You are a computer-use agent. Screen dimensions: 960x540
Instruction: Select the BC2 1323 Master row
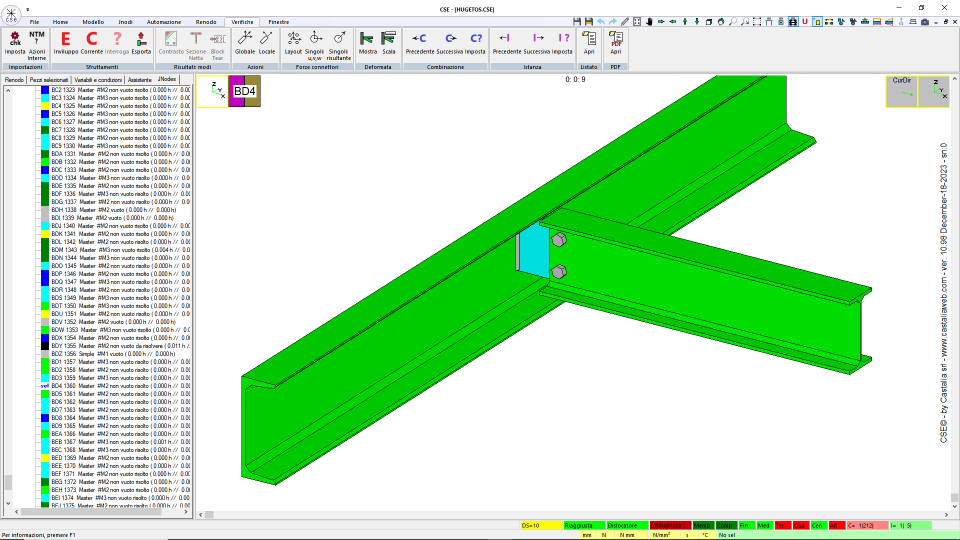tap(115, 90)
